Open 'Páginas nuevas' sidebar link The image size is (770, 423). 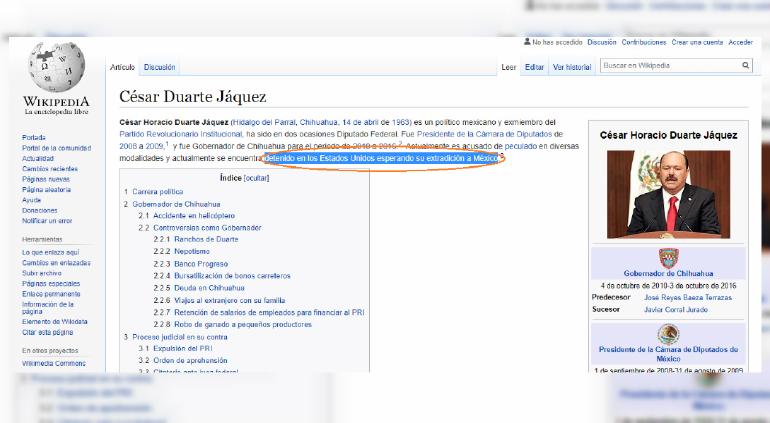46,179
